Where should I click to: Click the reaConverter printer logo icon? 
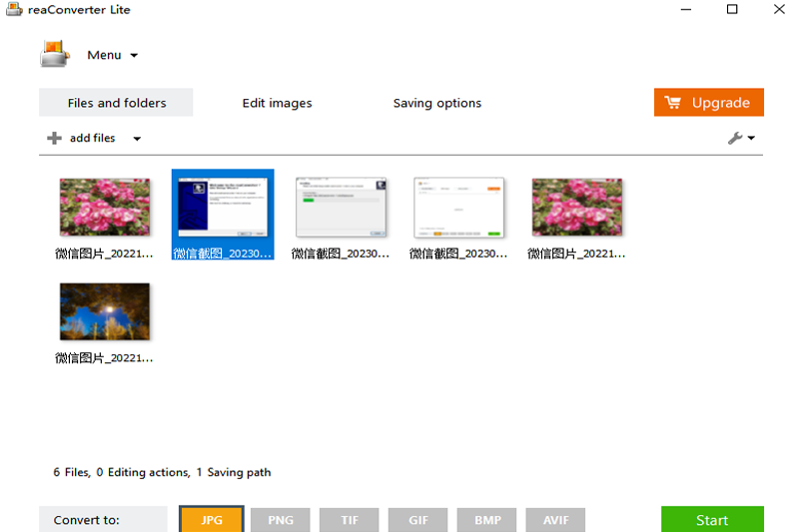[54, 54]
